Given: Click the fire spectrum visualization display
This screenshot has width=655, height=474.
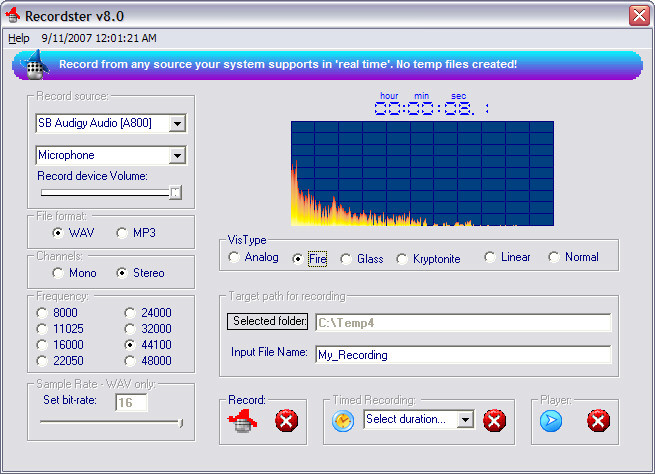Looking at the screenshot, I should [x=422, y=174].
